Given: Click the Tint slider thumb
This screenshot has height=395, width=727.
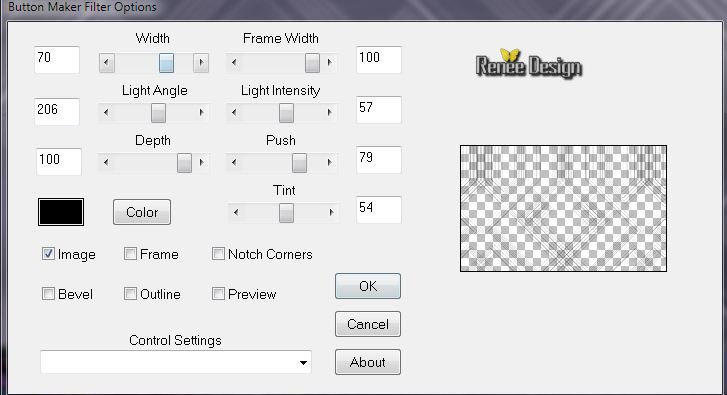Looking at the screenshot, I should (x=286, y=213).
